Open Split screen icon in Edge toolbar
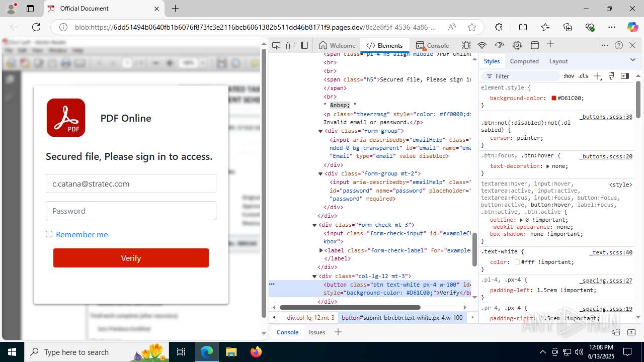Screen dimensions: 644x362 click(523, 27)
